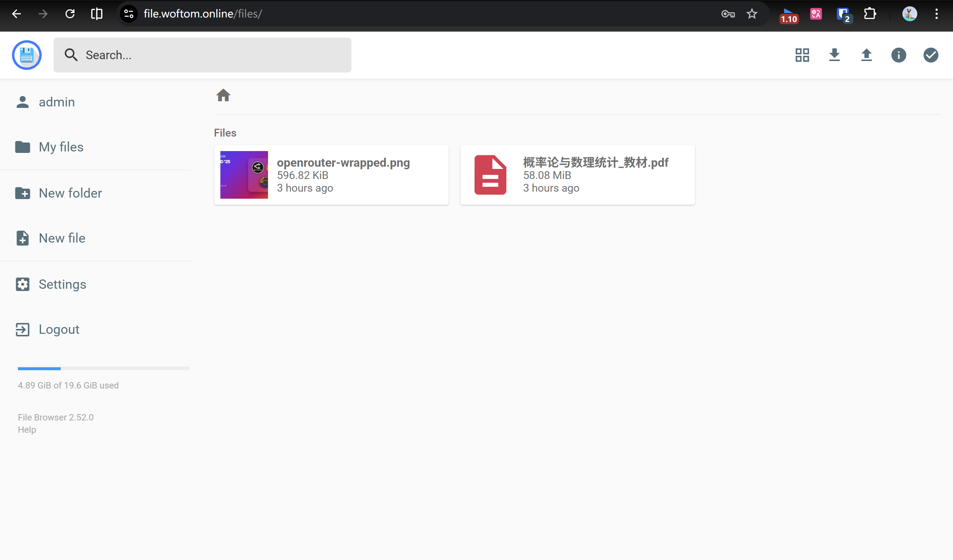This screenshot has height=560, width=953.
Task: Create a new file
Action: [x=62, y=238]
